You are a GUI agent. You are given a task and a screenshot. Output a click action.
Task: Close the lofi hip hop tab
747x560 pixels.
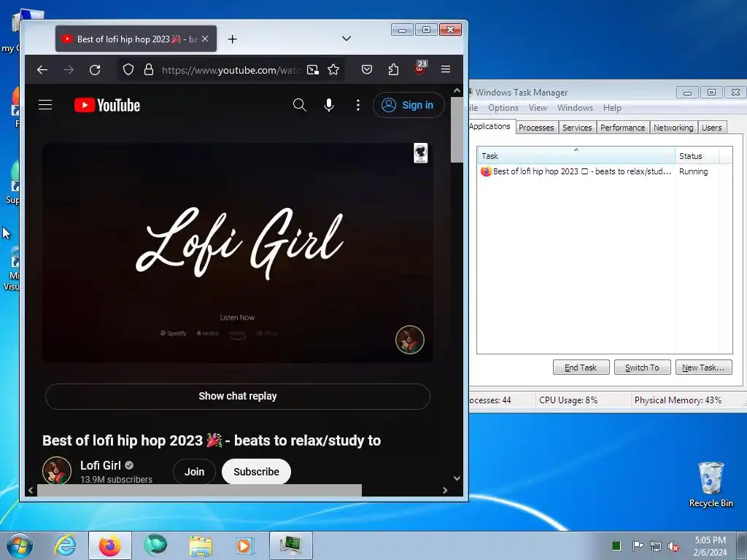(x=205, y=39)
